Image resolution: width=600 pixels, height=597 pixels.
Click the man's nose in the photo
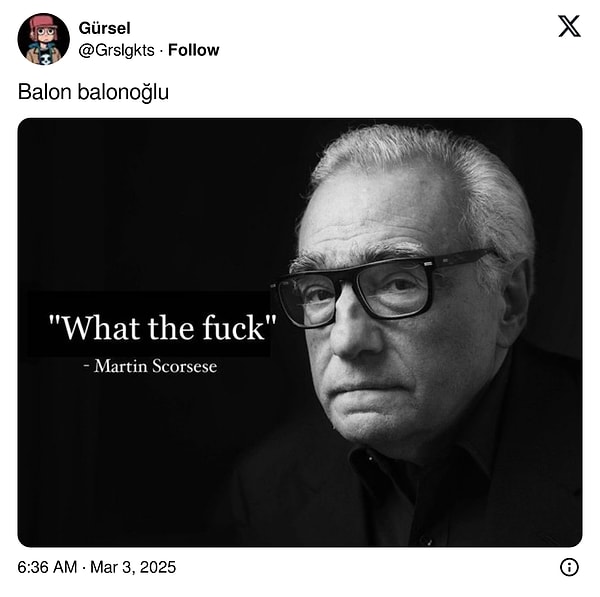[354, 331]
